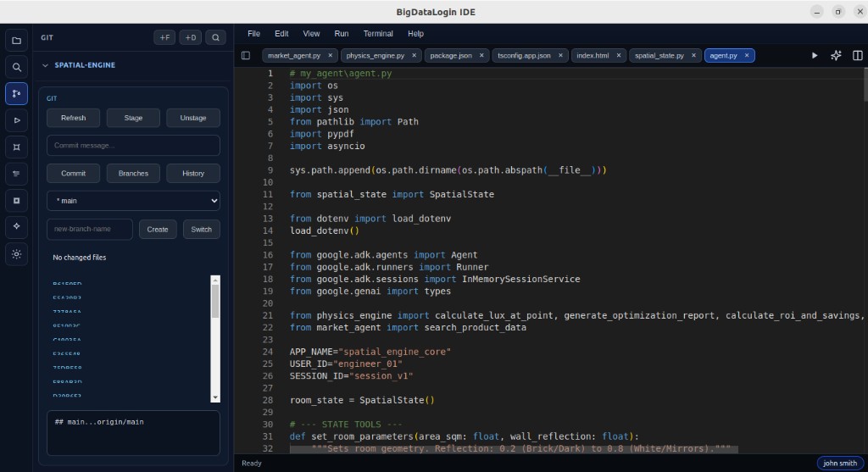Open the File menu
Screen dimensions: 868x472
(x=253, y=34)
